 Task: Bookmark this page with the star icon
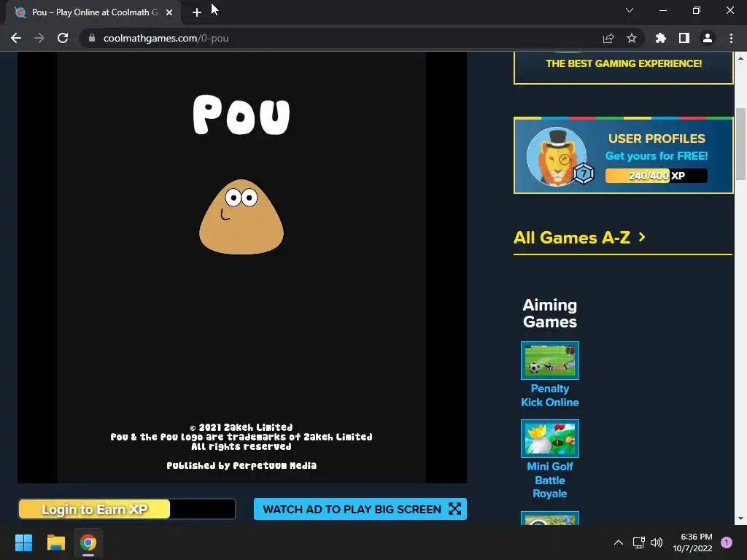pyautogui.click(x=632, y=38)
